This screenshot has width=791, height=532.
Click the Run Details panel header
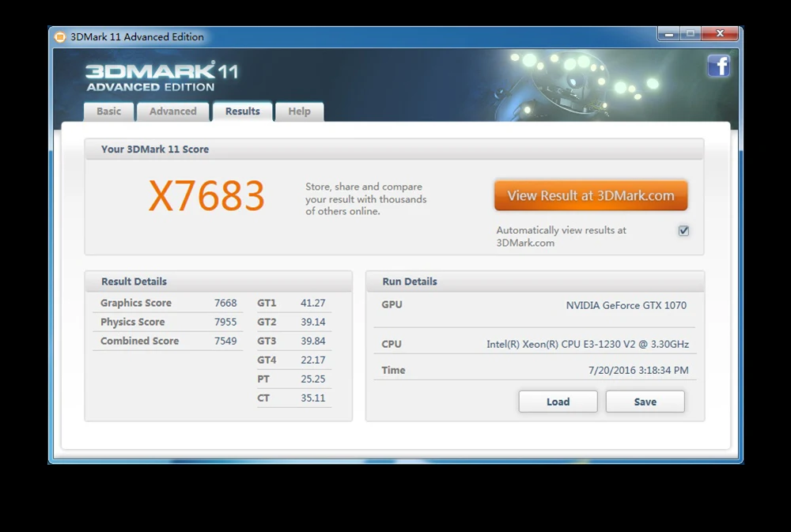point(535,281)
